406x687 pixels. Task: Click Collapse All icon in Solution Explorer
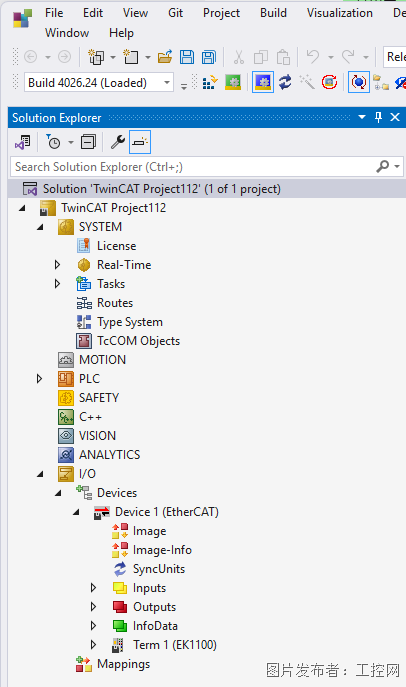tap(88, 142)
